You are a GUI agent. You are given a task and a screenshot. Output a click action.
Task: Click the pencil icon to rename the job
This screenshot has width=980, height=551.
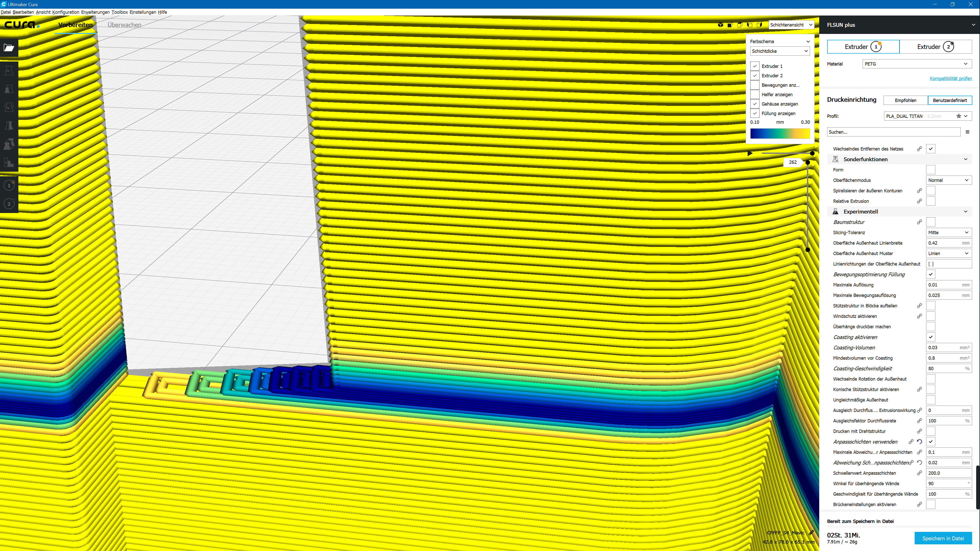811,533
